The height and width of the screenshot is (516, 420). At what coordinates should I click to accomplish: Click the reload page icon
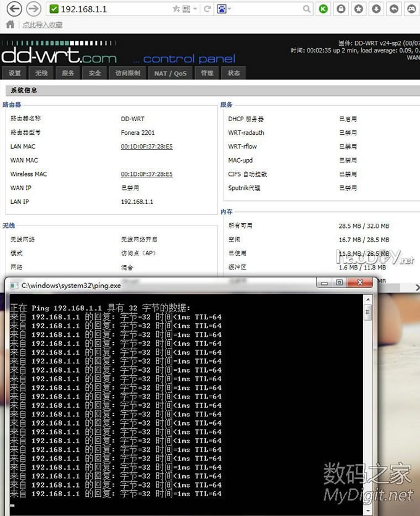pyautogui.click(x=207, y=9)
